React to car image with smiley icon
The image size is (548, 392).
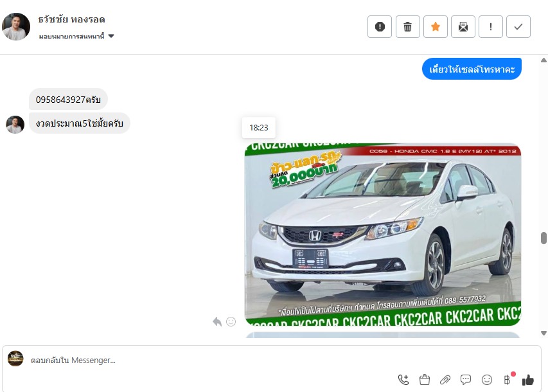coord(231,321)
